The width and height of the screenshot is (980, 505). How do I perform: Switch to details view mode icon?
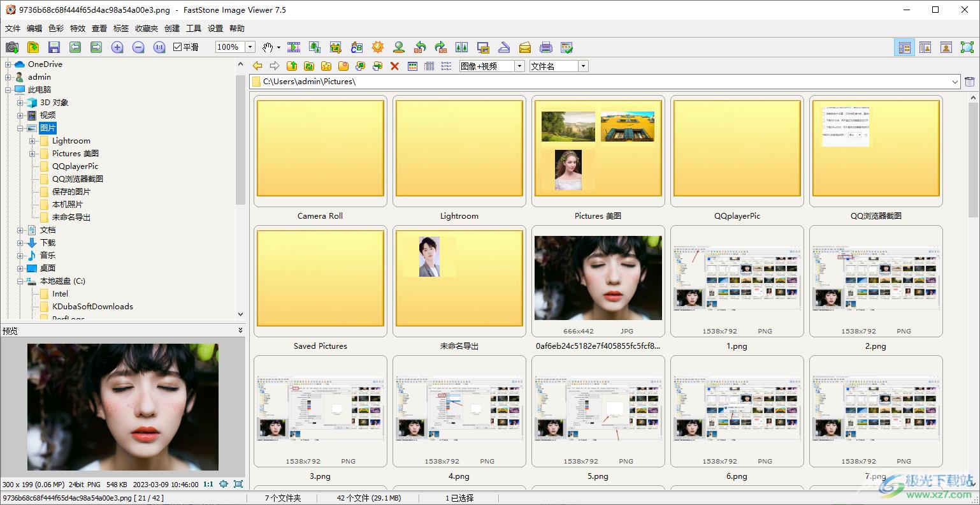pos(429,66)
